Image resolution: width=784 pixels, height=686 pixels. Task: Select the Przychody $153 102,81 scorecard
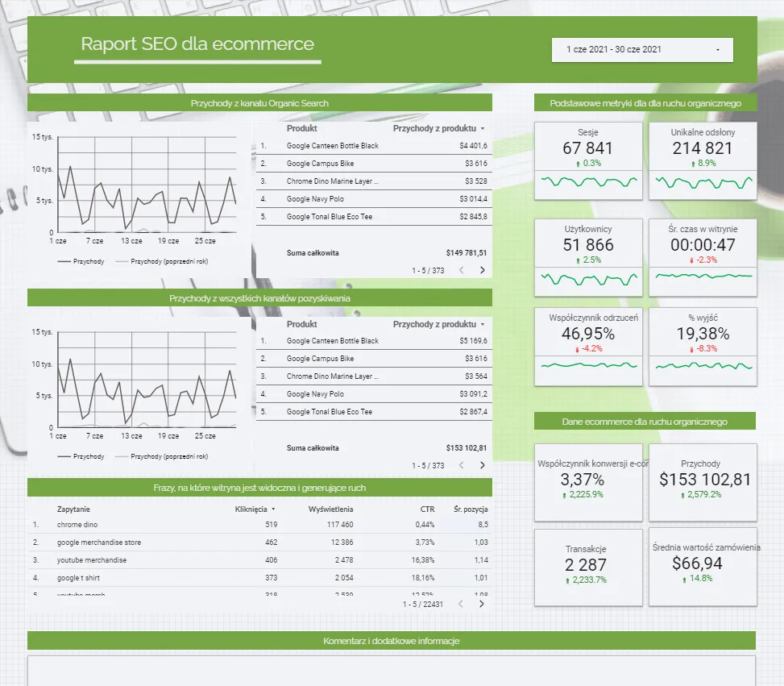pyautogui.click(x=703, y=482)
